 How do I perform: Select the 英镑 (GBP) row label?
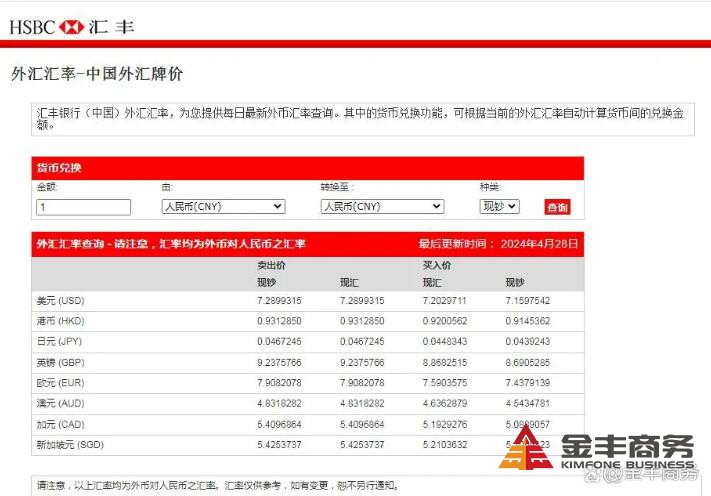click(x=60, y=363)
